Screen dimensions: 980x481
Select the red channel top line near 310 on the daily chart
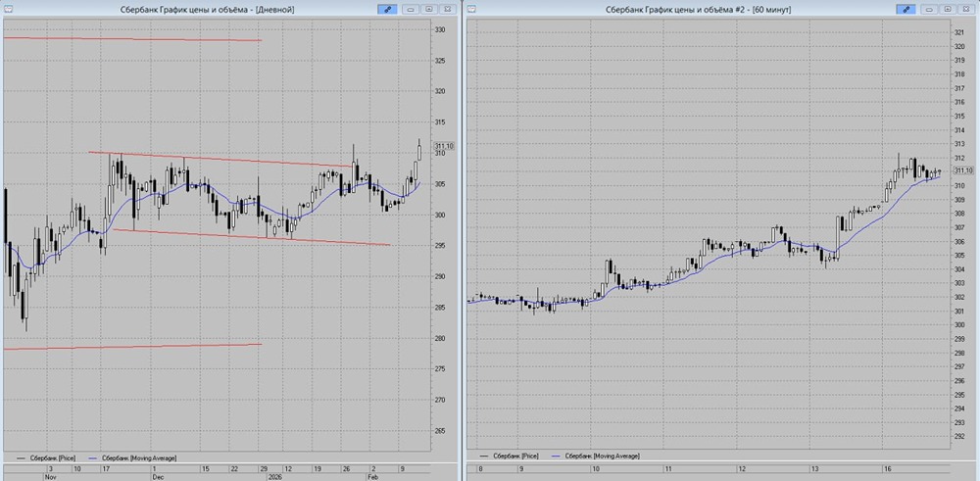[219, 159]
